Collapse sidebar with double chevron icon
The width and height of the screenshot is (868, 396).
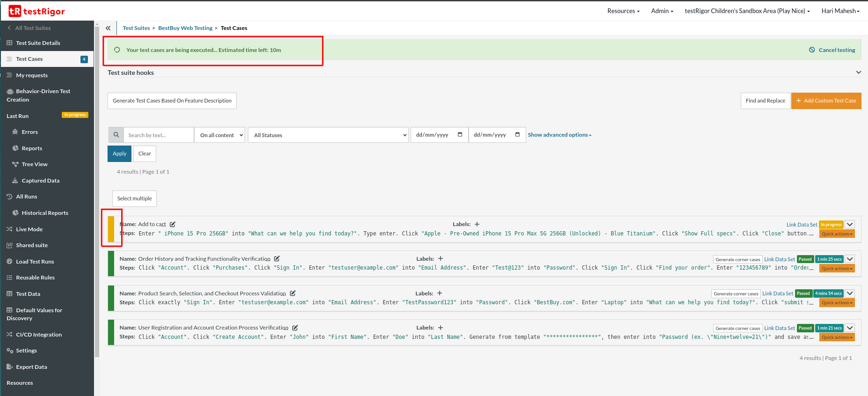pos(108,28)
